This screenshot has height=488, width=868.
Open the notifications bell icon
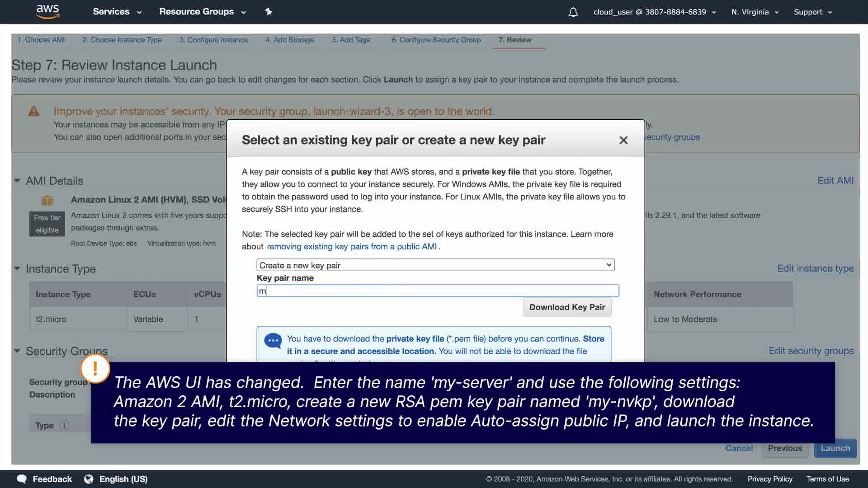[x=573, y=12]
